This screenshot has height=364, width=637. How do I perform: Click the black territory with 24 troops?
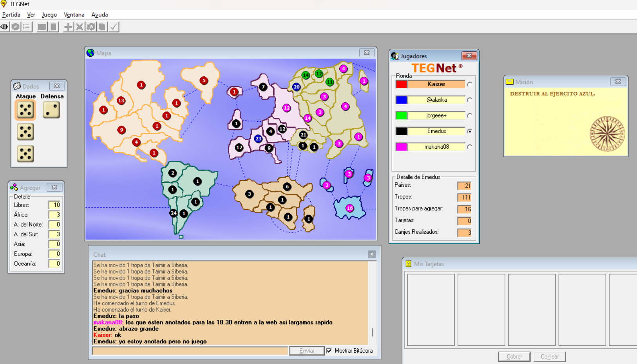click(x=174, y=213)
